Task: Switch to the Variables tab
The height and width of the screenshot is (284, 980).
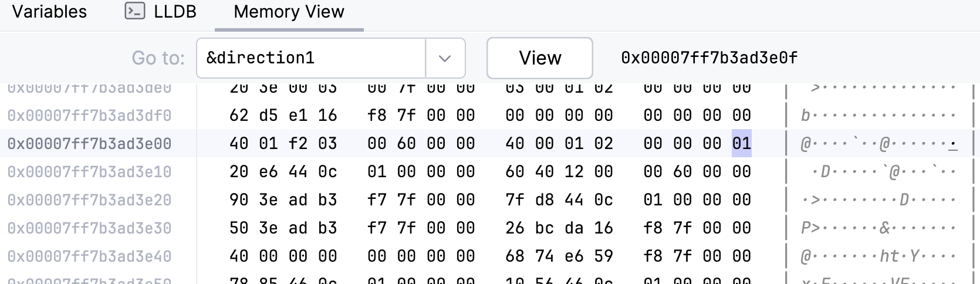Action: (x=49, y=11)
